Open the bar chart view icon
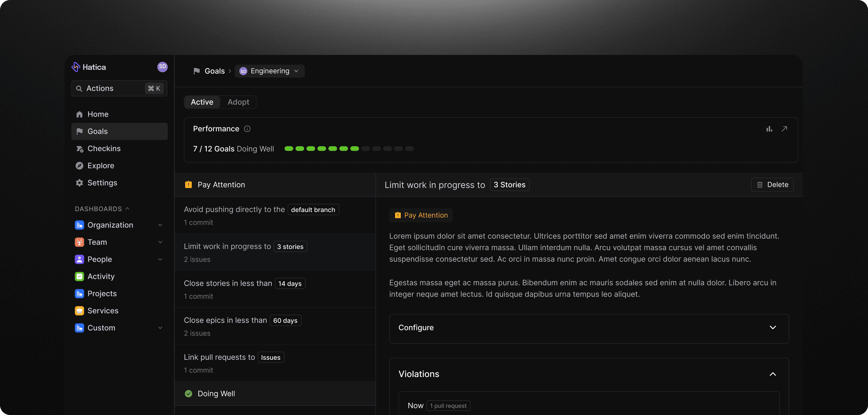Viewport: 868px width, 415px height. tap(769, 129)
